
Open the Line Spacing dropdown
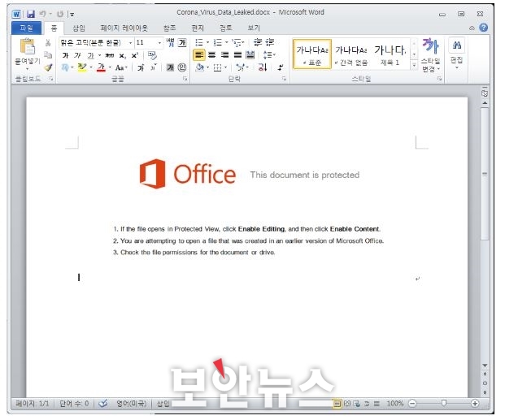coord(269,55)
